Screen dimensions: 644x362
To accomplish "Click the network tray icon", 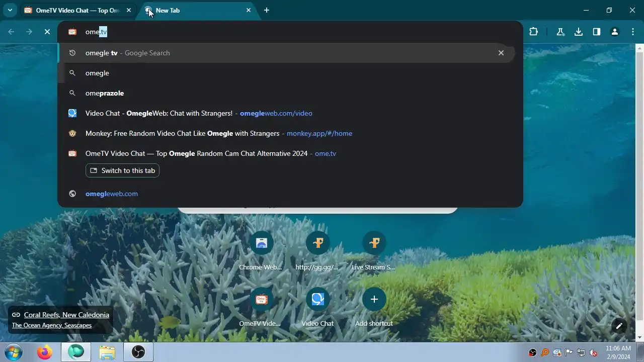I will (x=581, y=352).
